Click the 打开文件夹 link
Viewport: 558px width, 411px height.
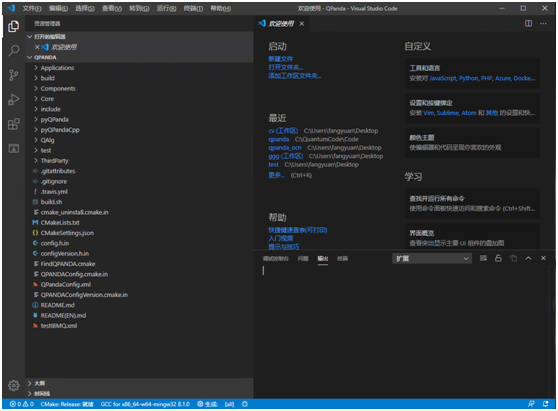click(x=285, y=67)
